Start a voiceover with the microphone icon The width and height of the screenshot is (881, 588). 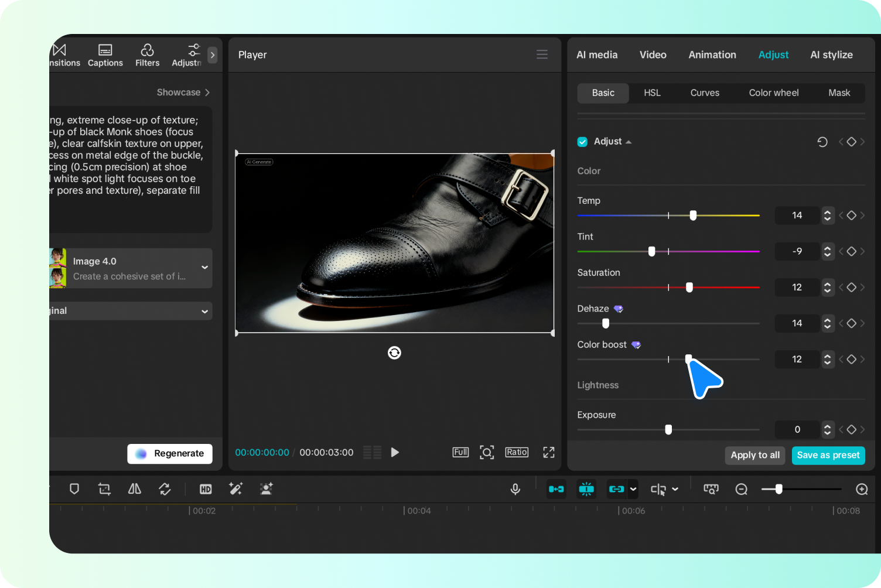pyautogui.click(x=515, y=489)
